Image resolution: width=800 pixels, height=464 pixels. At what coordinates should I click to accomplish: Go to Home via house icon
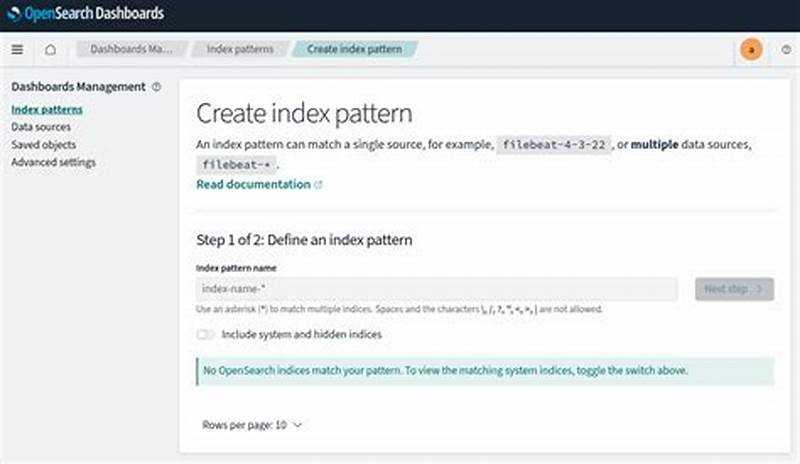click(50, 50)
